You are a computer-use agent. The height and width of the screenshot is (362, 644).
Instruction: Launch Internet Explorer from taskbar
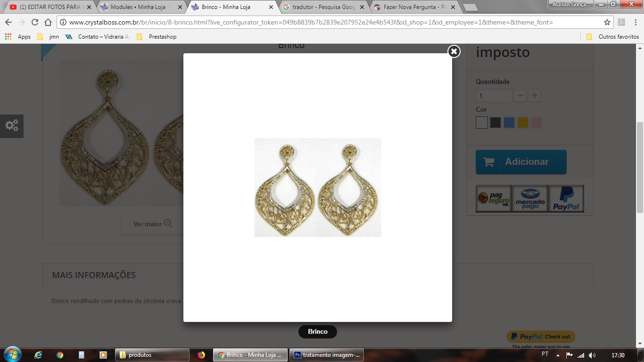click(x=38, y=355)
